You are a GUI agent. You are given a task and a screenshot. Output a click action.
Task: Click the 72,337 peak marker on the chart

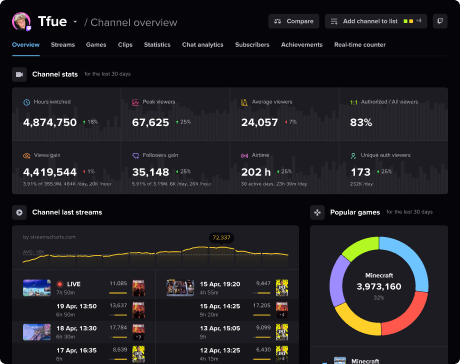pyautogui.click(x=221, y=238)
